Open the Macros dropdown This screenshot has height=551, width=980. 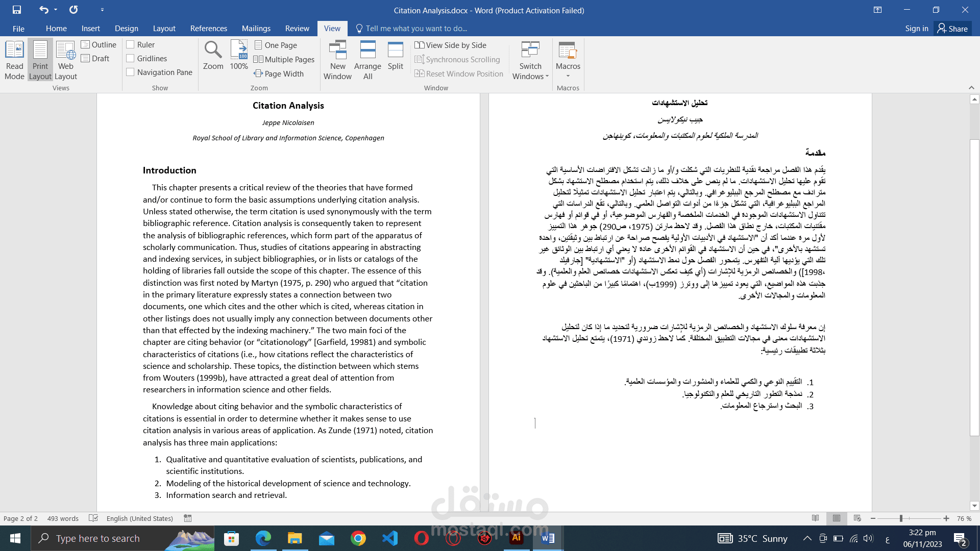pyautogui.click(x=568, y=60)
